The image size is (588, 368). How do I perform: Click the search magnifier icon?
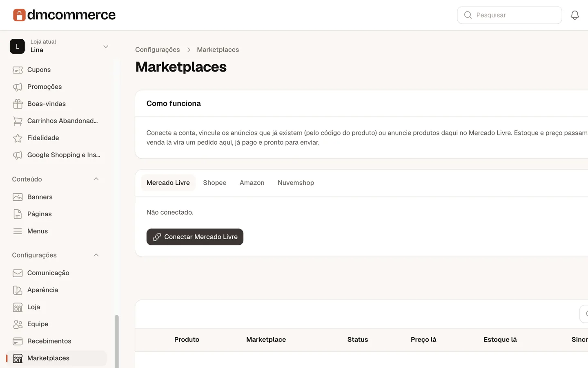tap(468, 15)
